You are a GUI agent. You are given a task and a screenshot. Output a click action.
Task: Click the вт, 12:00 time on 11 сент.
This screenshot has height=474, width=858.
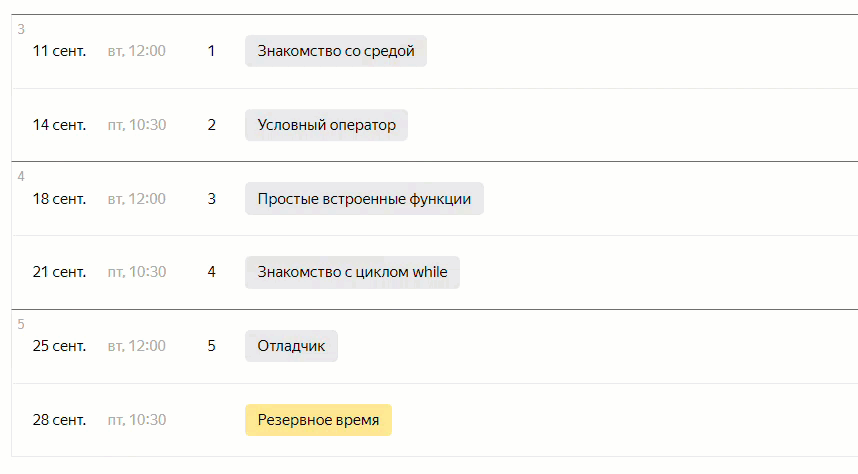point(136,51)
